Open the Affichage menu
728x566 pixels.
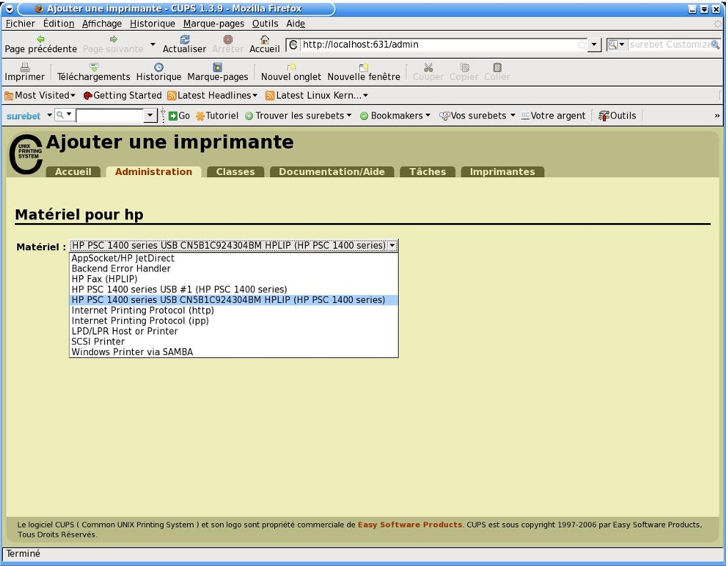[101, 24]
